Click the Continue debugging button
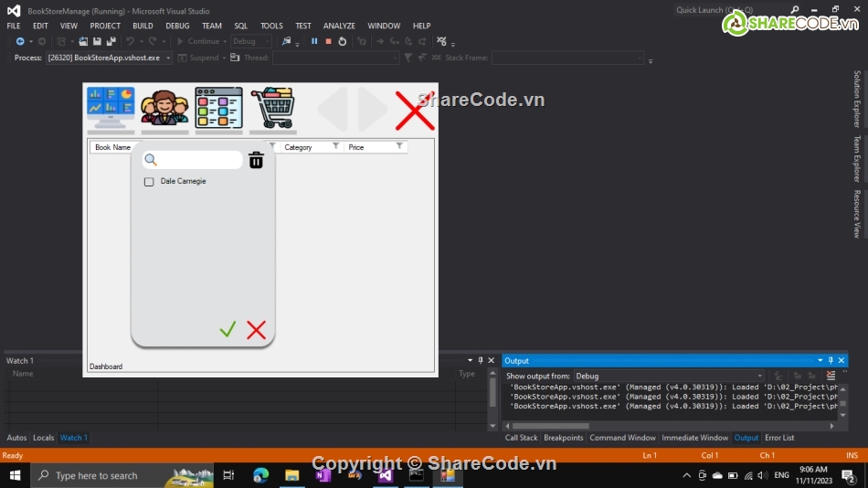Screen dimensions: 868x488 198,41
